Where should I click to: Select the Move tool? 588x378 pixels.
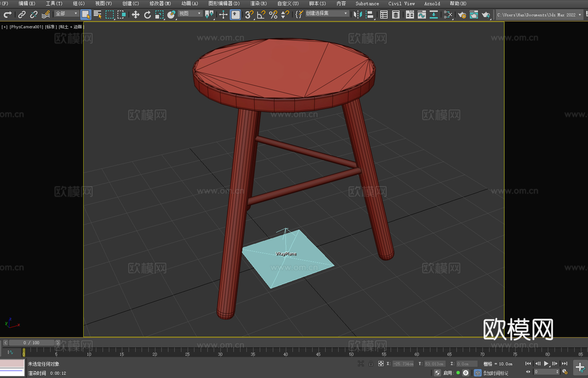tap(136, 14)
